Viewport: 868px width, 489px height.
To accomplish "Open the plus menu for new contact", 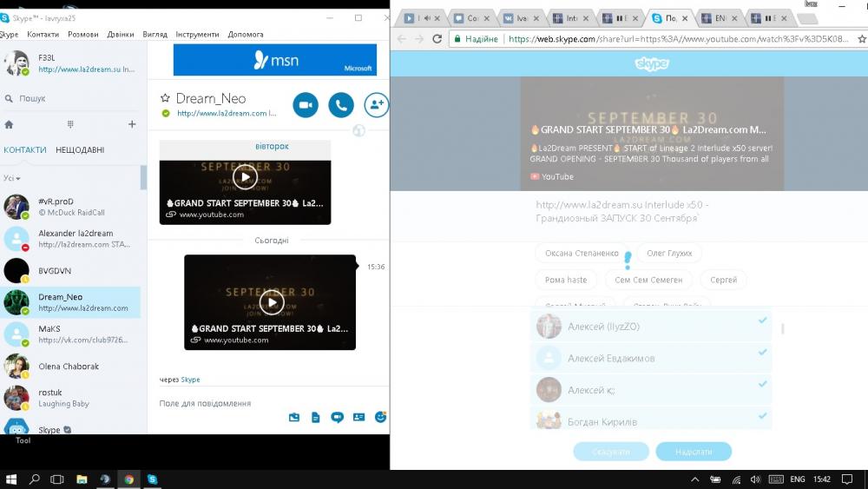I will pos(132,125).
